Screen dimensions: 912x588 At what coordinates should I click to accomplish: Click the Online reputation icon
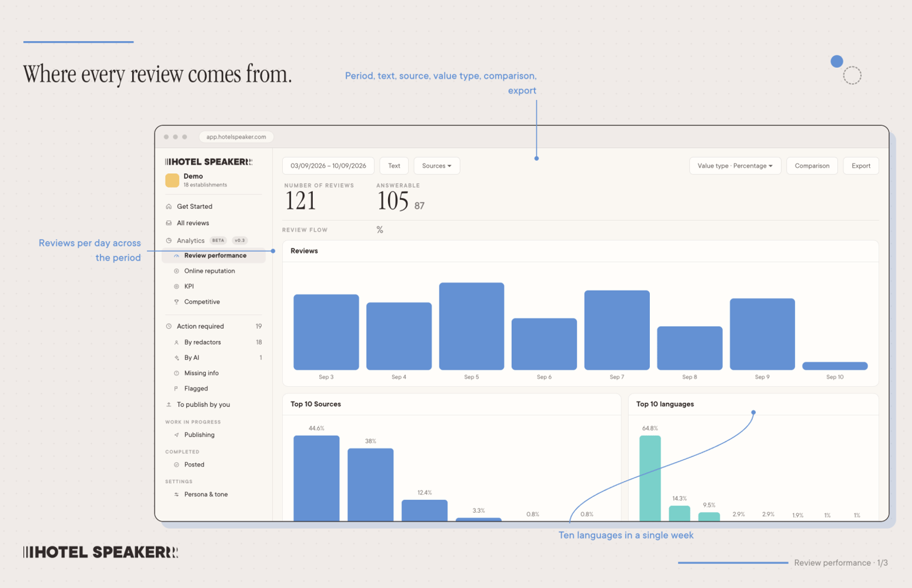[177, 271]
